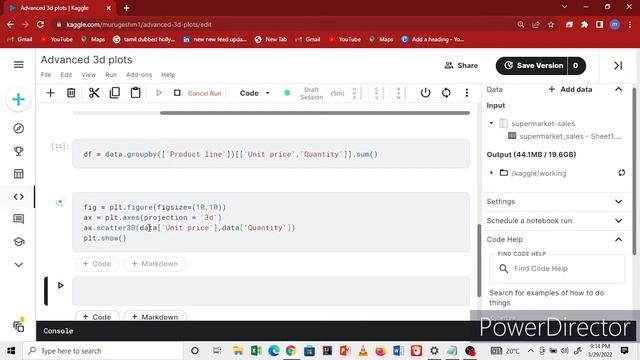Collapse the Code Help section
This screenshot has height=360, width=640.
[x=619, y=240]
